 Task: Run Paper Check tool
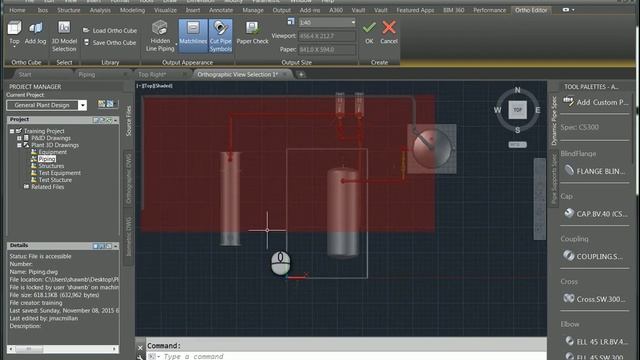coord(253,33)
